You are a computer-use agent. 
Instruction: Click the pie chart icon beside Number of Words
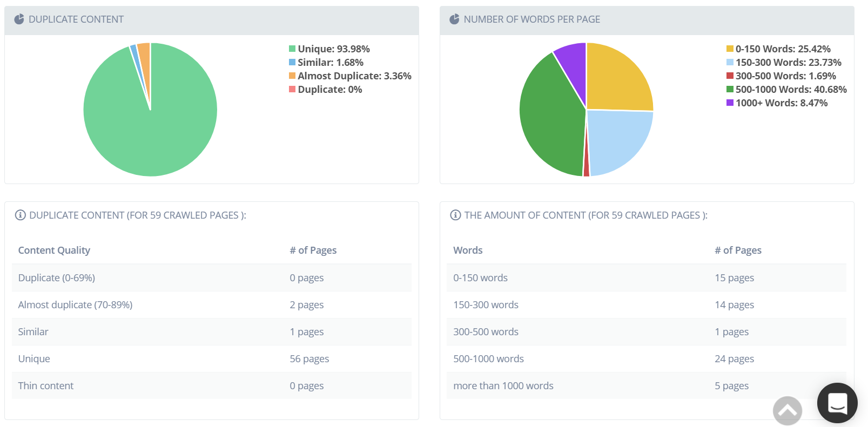[454, 19]
